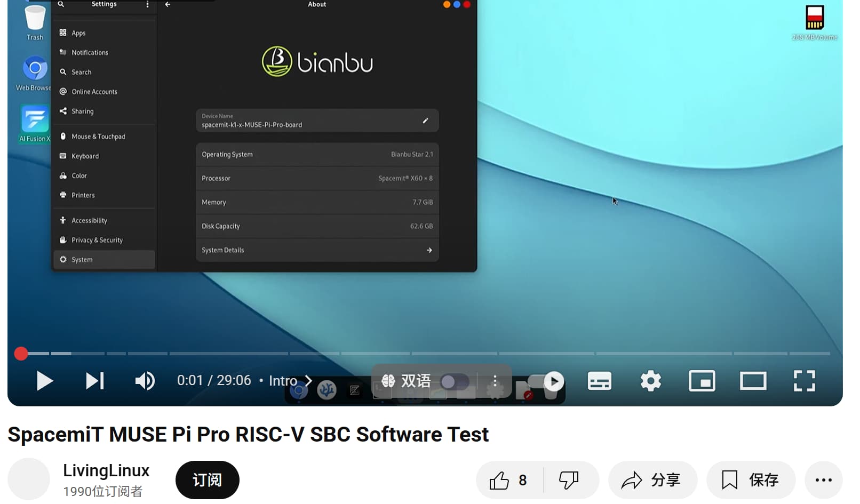Open the LivingLinux channel avatar
Screen dimensions: 860x504
point(29,479)
